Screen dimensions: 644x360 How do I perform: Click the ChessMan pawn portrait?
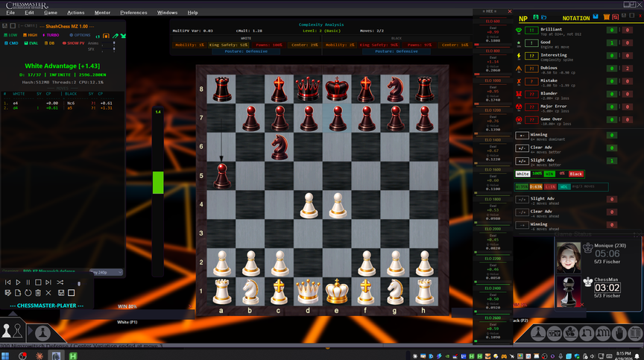(x=569, y=291)
